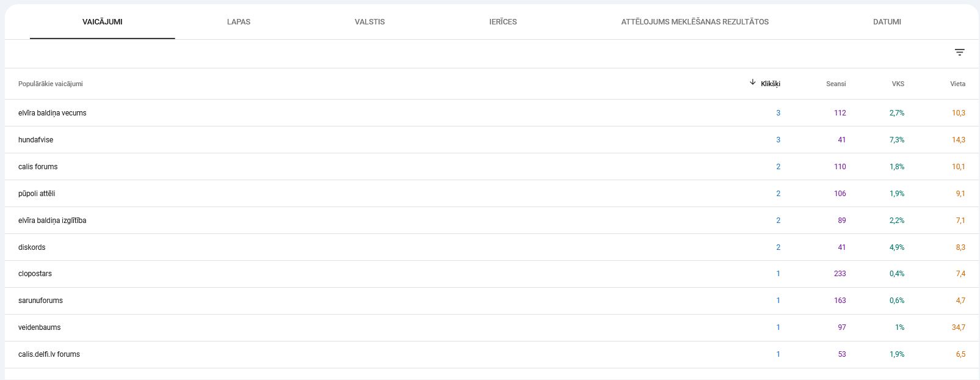The image size is (980, 380).
Task: Open Attēlojums meklēšanas rezultātos tab
Action: click(x=694, y=22)
